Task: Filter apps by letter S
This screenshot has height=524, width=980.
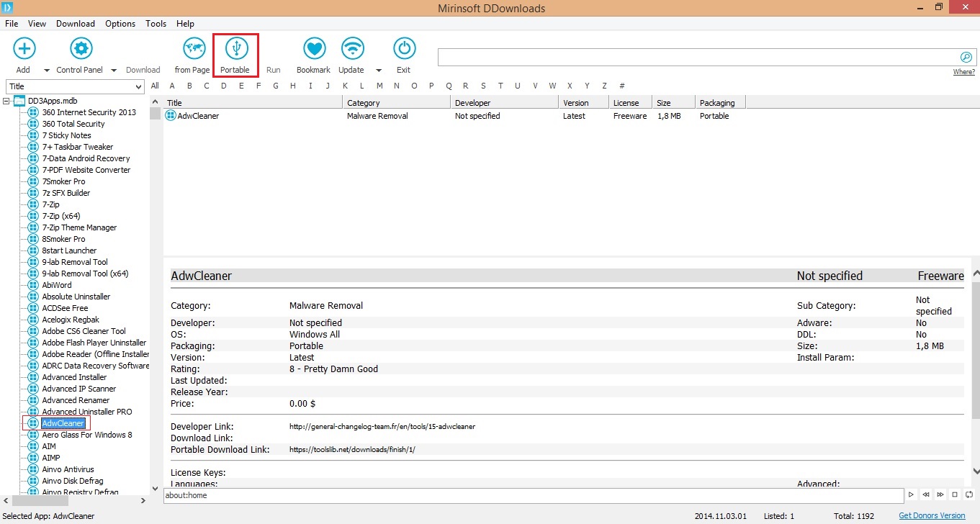Action: point(483,86)
